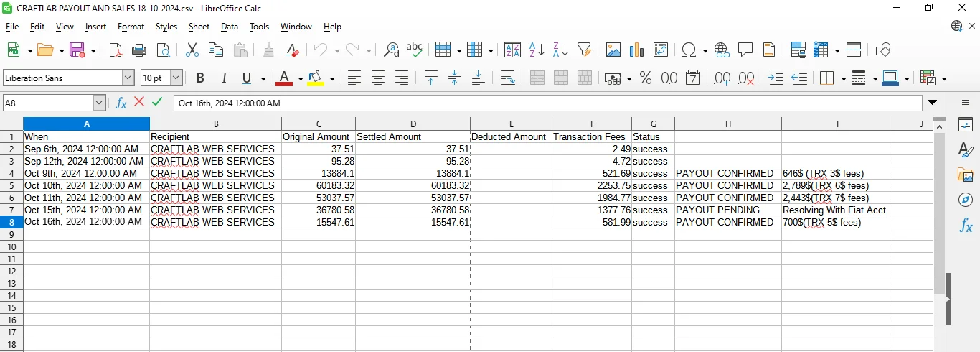This screenshot has width=980, height=352.
Task: Align the cell content right
Action: pyautogui.click(x=402, y=78)
